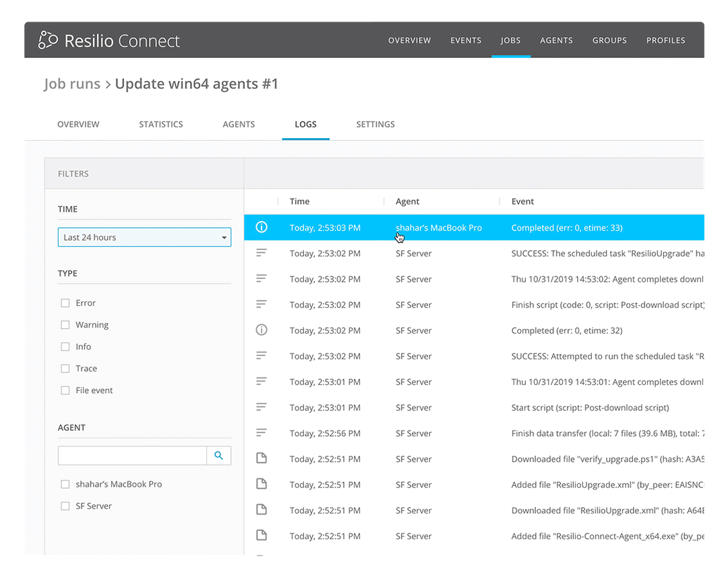Select the Logs tab
Viewport: 728px width, 577px height.
tap(305, 125)
